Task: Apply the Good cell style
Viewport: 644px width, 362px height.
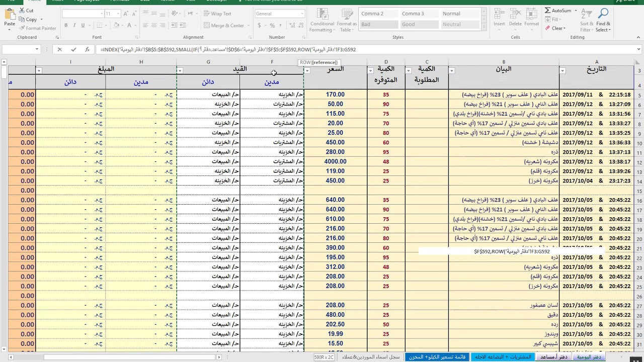Action: click(x=419, y=24)
